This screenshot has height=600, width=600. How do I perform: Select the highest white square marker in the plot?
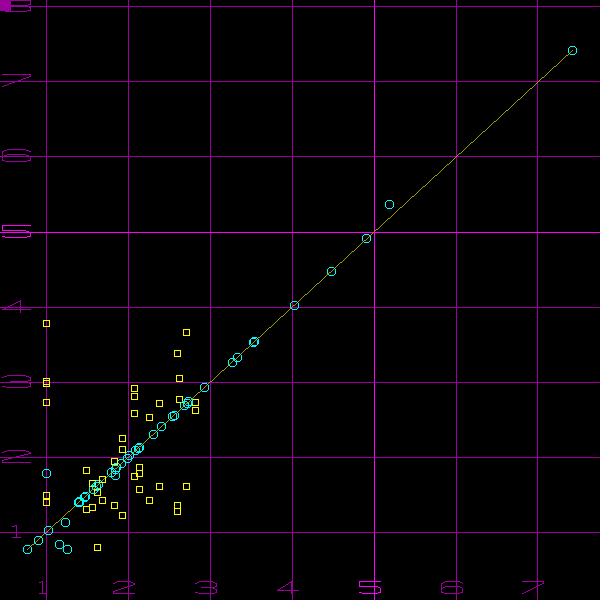pos(186,332)
